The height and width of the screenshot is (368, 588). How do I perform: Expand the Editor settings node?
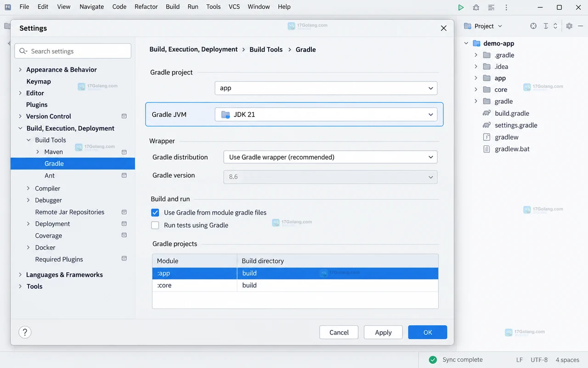pos(20,93)
